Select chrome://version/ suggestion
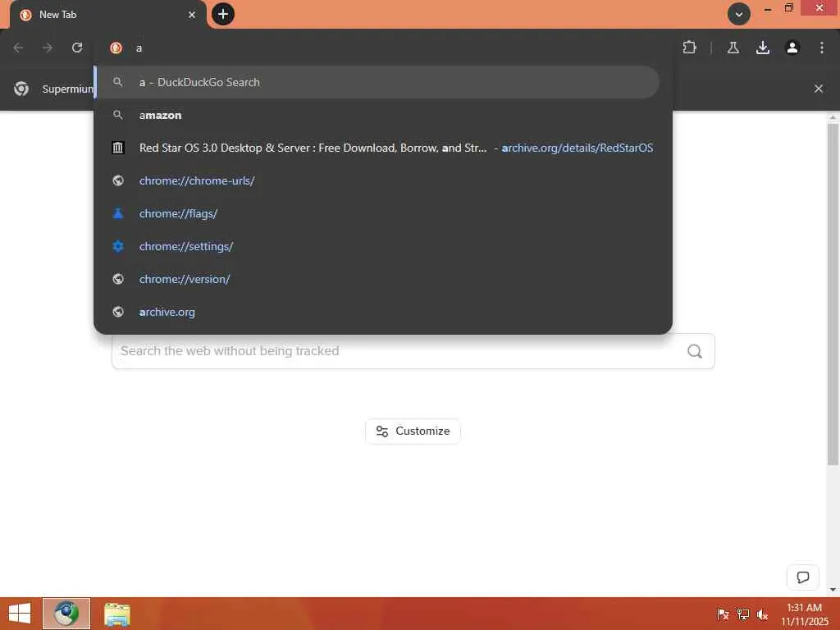 (x=377, y=279)
